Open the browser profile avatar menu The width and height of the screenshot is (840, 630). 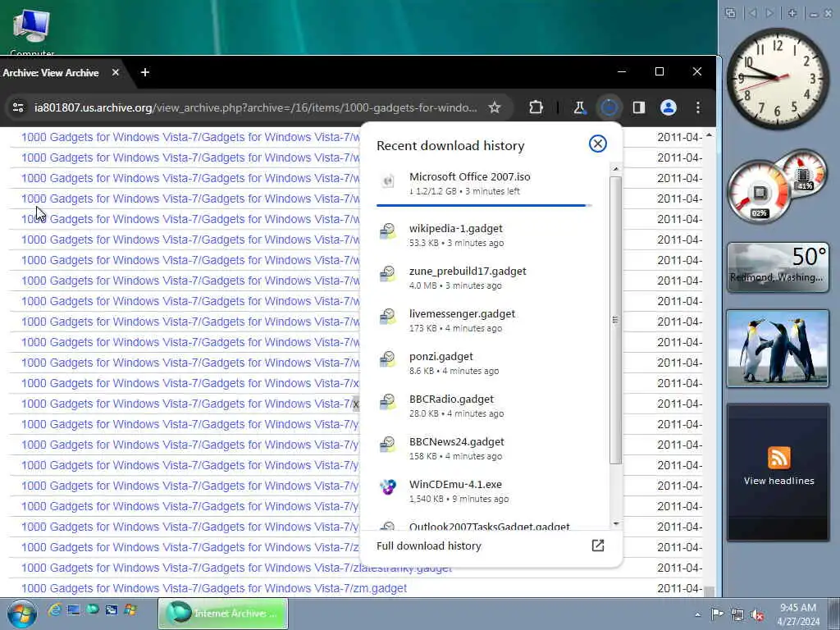pyautogui.click(x=668, y=107)
